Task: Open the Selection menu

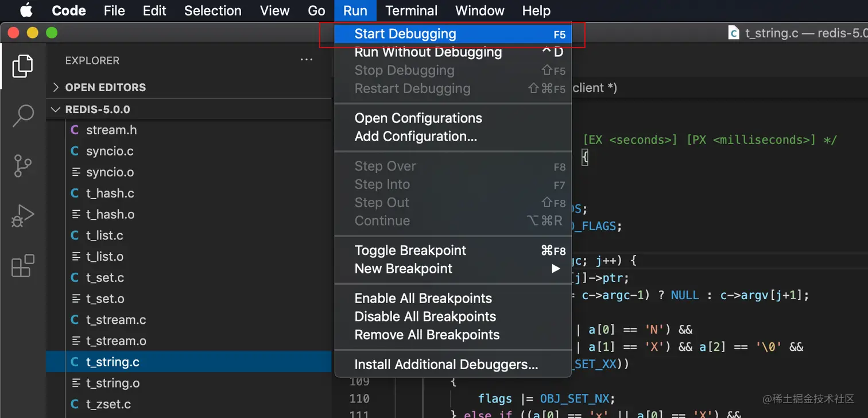Action: (213, 10)
